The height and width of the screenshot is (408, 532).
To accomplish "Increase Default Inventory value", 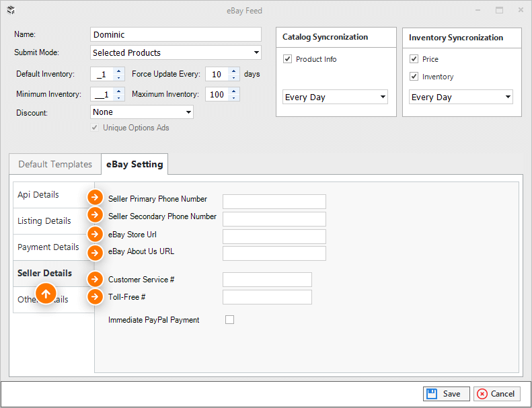I will pyautogui.click(x=118, y=71).
